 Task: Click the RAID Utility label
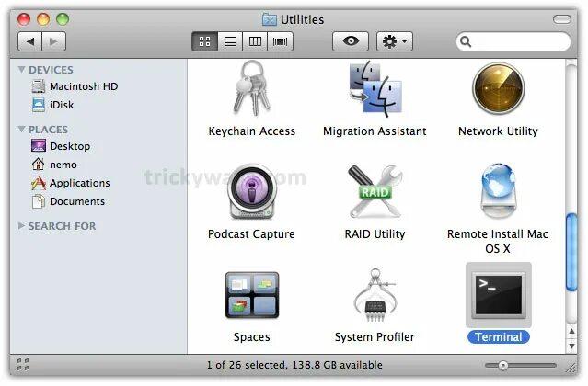coord(375,234)
